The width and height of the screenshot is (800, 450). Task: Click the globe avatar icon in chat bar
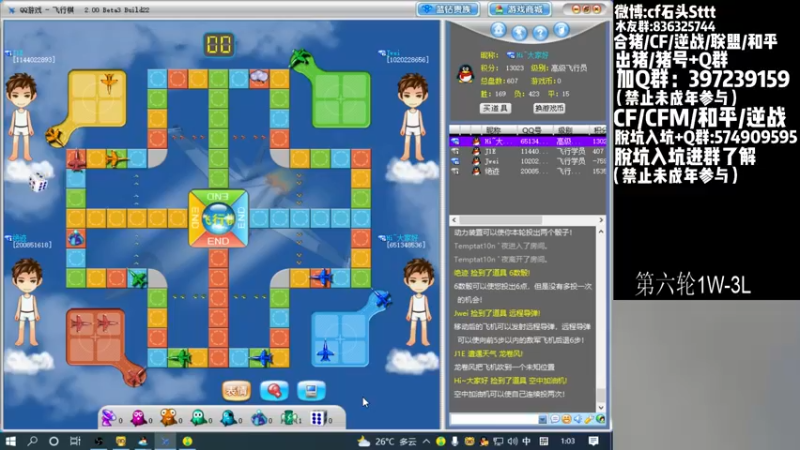point(601,419)
